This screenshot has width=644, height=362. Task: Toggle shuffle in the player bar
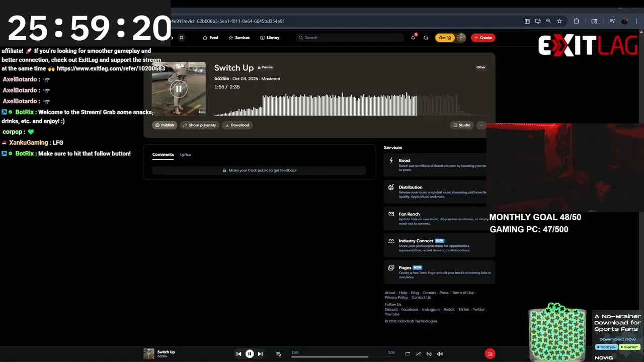tap(418, 354)
